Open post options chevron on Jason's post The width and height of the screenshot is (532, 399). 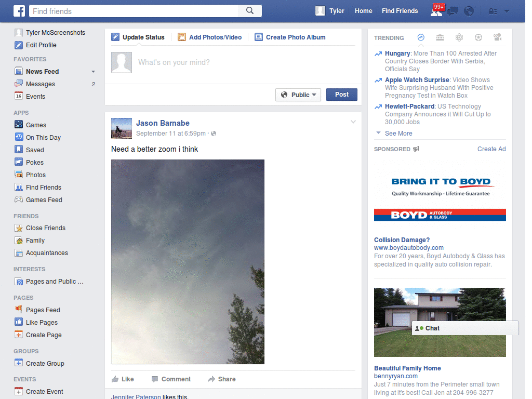tap(353, 122)
